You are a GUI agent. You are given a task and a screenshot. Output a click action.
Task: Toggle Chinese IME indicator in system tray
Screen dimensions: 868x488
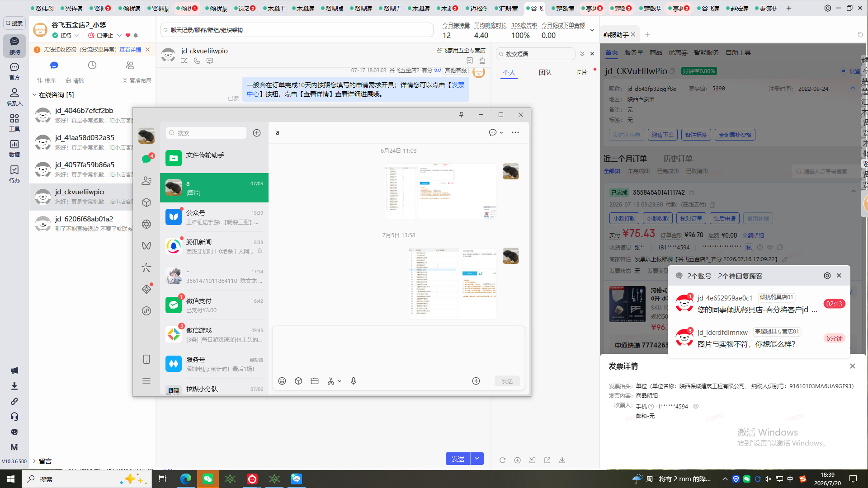(x=790, y=479)
